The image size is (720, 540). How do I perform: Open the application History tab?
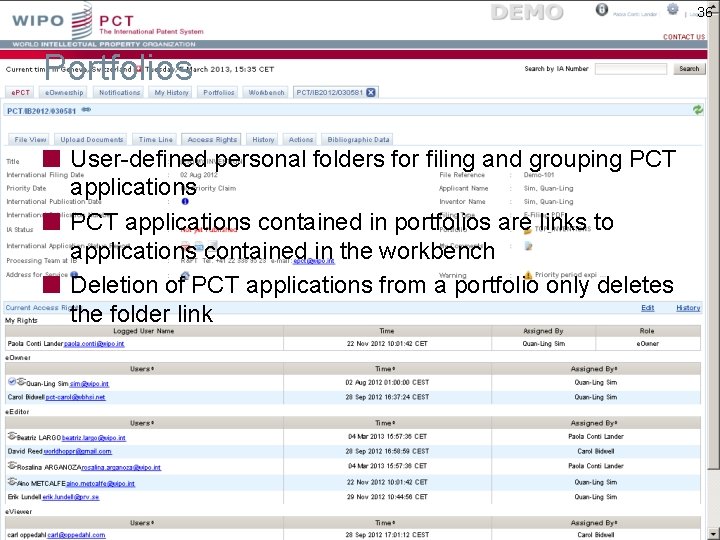(263, 139)
